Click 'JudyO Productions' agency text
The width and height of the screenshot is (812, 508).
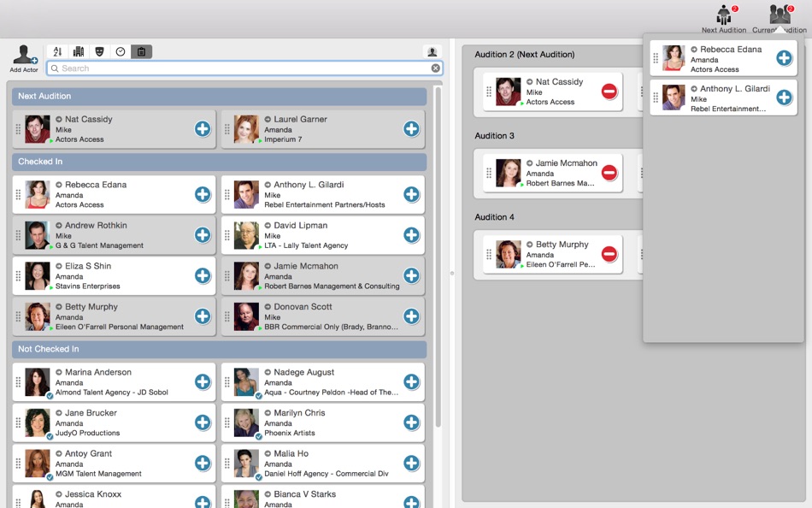click(87, 434)
